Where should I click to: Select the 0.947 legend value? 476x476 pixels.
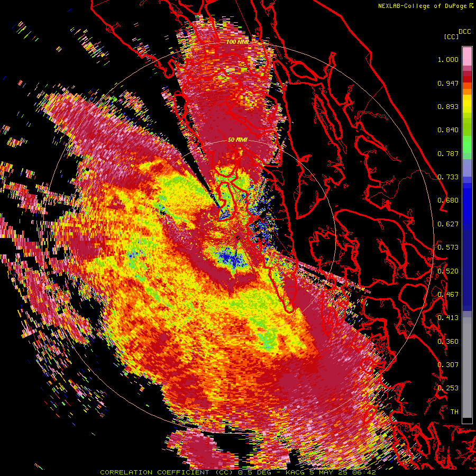[x=448, y=83]
